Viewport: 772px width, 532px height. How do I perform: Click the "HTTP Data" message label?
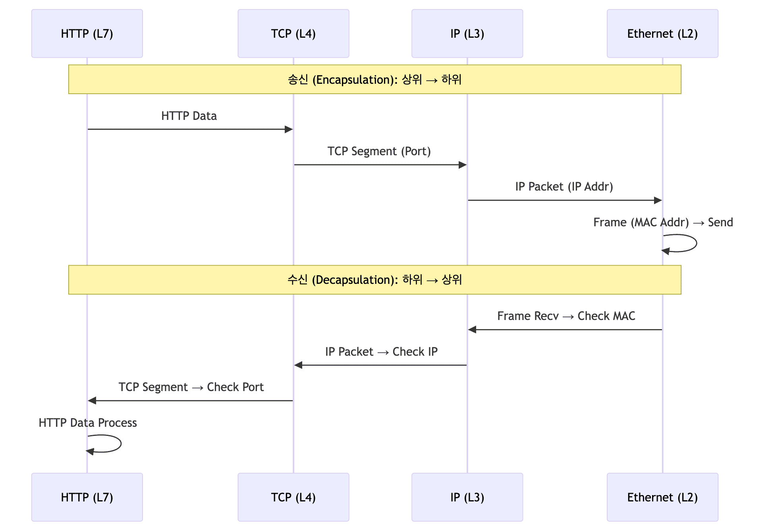(x=189, y=116)
